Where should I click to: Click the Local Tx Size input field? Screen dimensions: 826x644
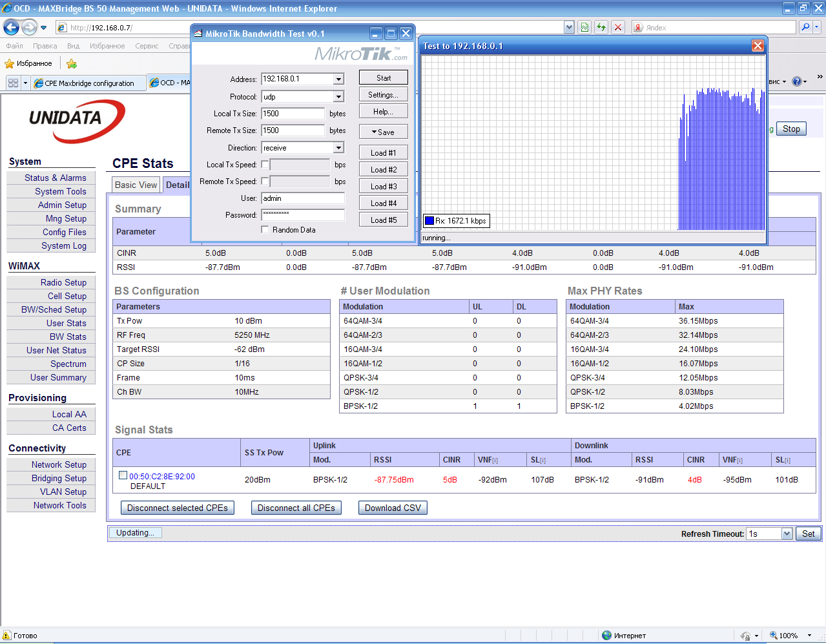pos(293,114)
